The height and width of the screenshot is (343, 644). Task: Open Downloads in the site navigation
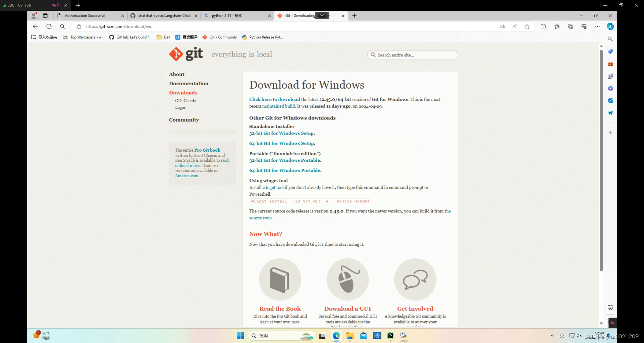tap(183, 93)
